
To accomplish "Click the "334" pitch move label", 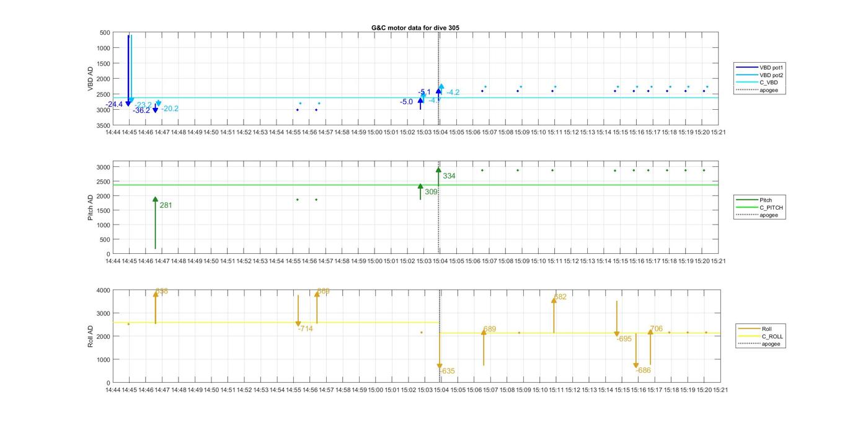I will click(x=449, y=176).
